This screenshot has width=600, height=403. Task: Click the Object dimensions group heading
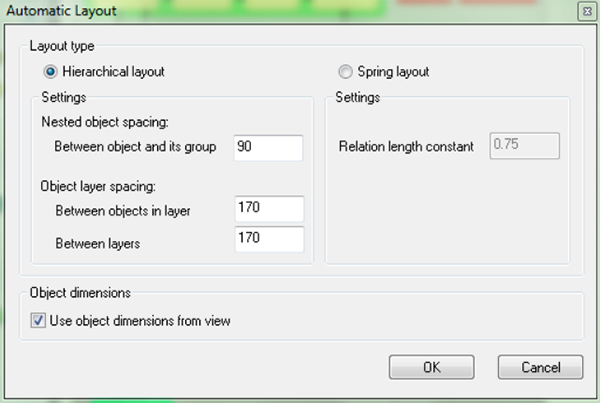pos(80,293)
